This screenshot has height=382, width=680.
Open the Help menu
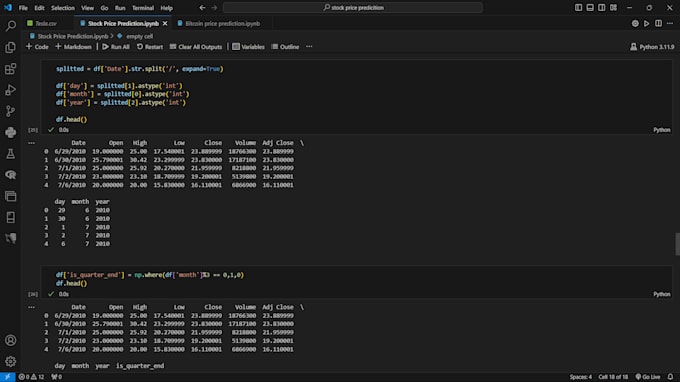[167, 8]
